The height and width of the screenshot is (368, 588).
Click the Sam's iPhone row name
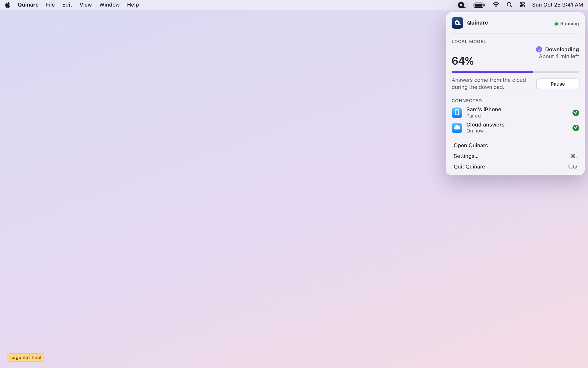[x=484, y=109]
